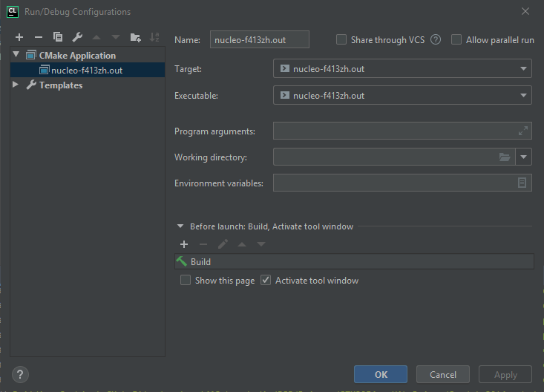
Task: Focus the Name input field
Action: [x=260, y=39]
